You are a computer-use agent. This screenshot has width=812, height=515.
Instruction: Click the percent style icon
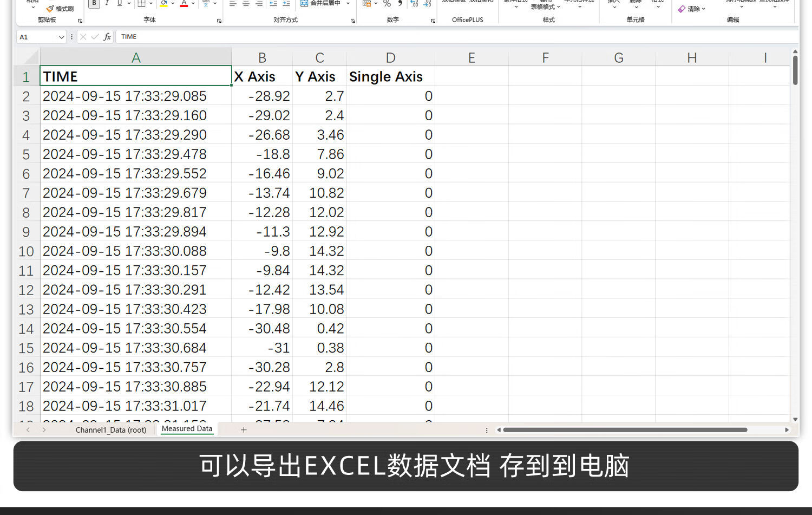click(x=387, y=4)
